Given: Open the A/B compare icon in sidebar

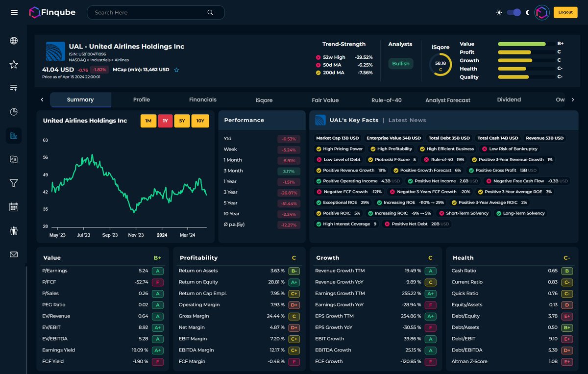Looking at the screenshot, I should pyautogui.click(x=14, y=159).
